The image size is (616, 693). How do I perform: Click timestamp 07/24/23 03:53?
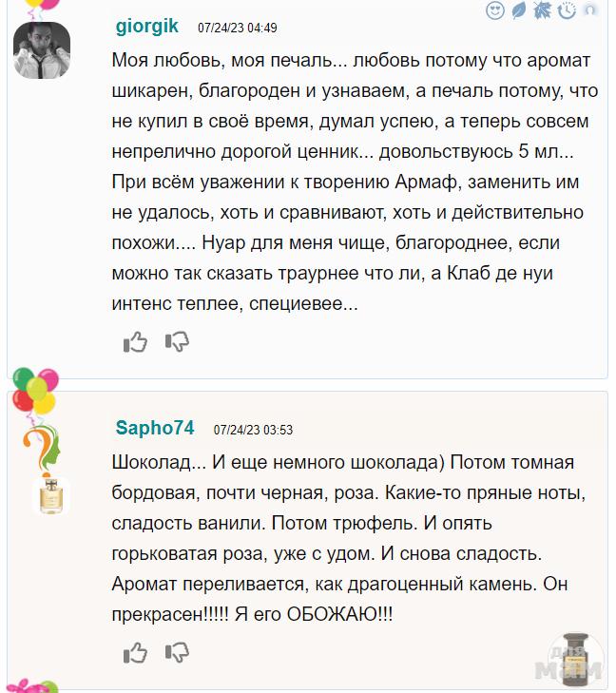click(253, 430)
